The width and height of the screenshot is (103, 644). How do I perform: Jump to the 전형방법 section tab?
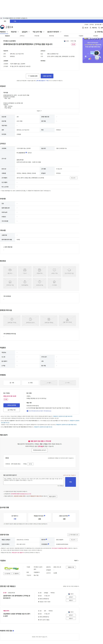66,36
